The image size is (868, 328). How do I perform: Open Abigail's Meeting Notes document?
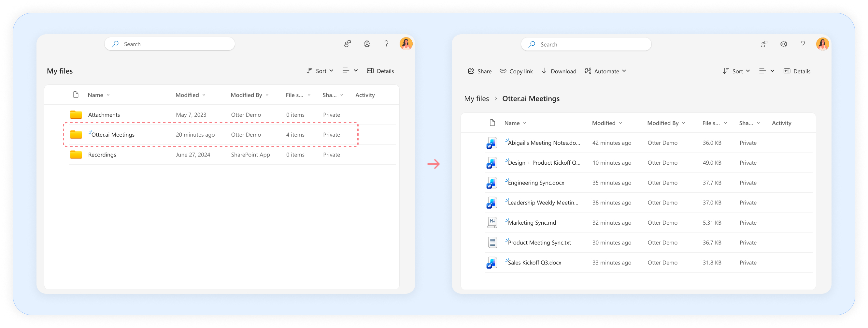[544, 143]
